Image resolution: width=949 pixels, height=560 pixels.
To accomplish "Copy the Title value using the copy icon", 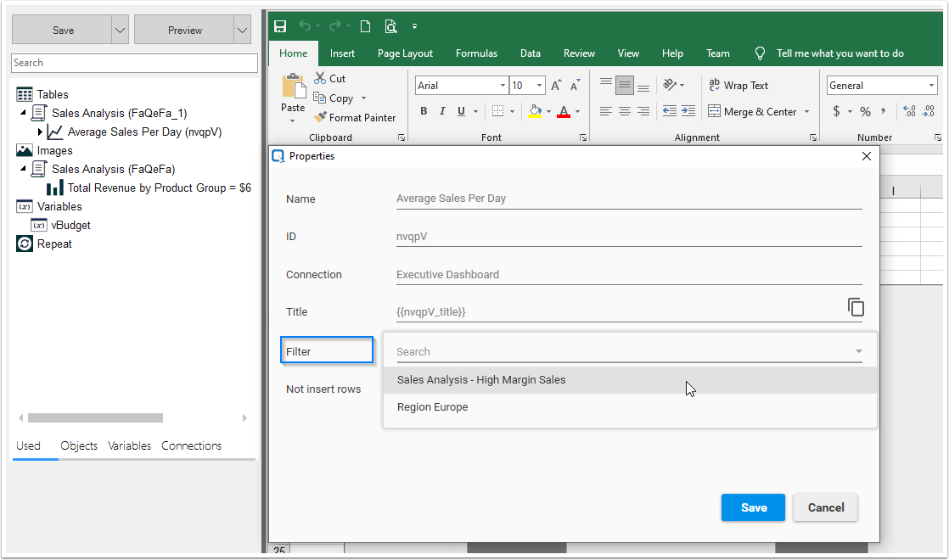I will (856, 307).
